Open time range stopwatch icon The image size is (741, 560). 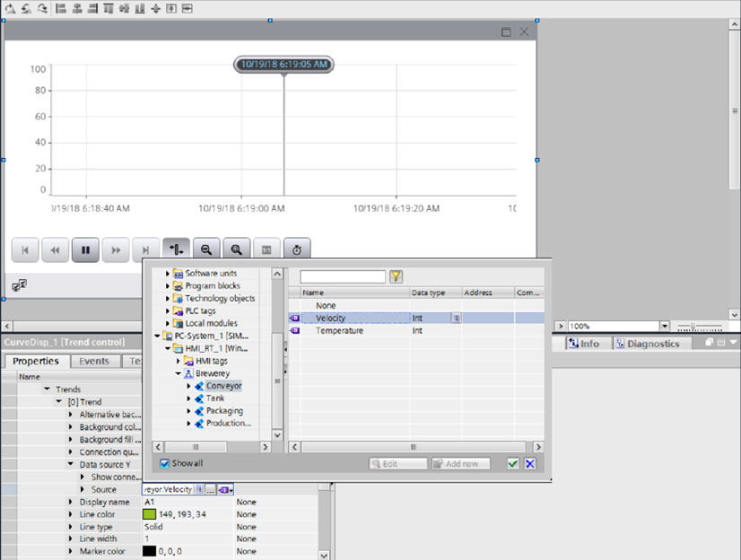tap(297, 249)
